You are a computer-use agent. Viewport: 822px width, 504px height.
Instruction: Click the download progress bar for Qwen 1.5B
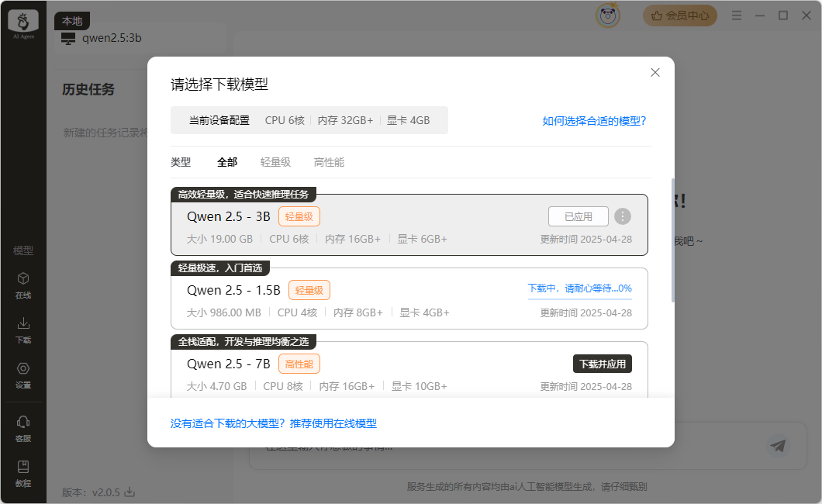580,299
